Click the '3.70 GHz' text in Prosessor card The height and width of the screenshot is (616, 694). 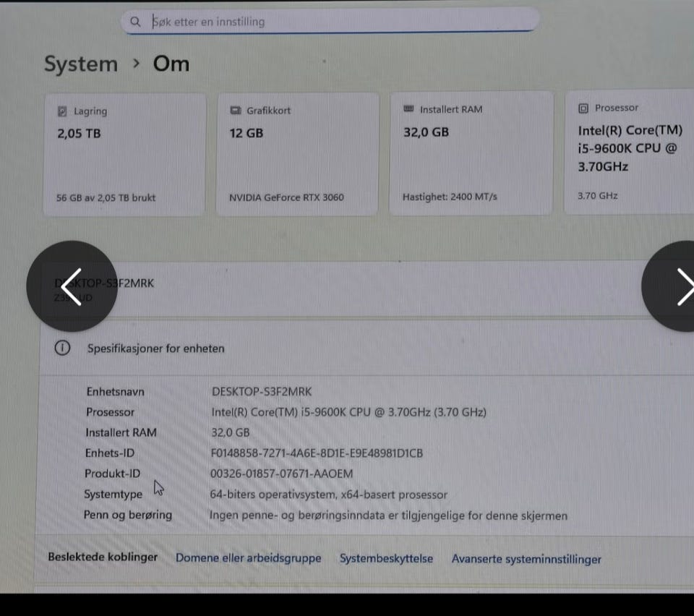(x=598, y=196)
